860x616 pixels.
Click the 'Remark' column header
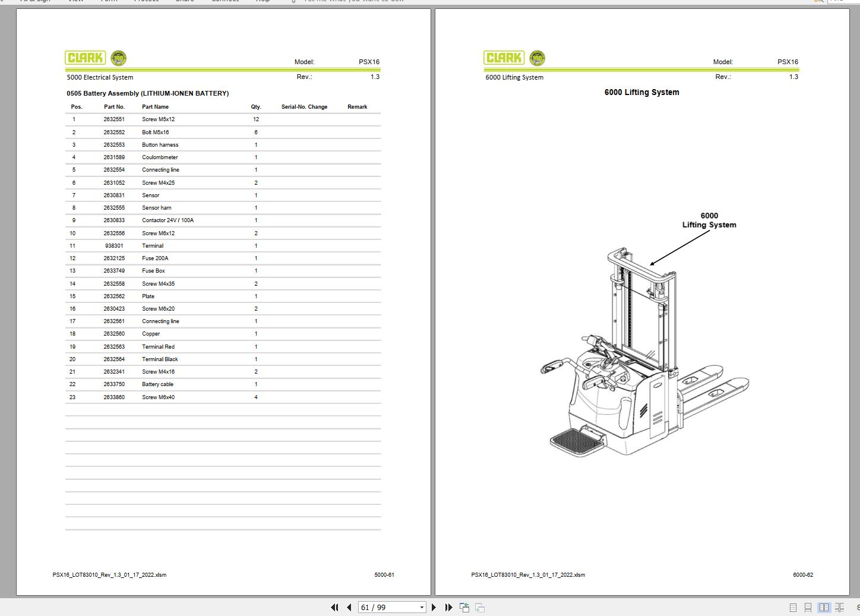coord(357,107)
